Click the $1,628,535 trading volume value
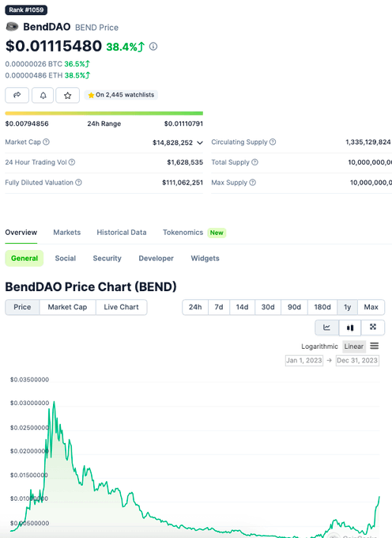 [185, 162]
